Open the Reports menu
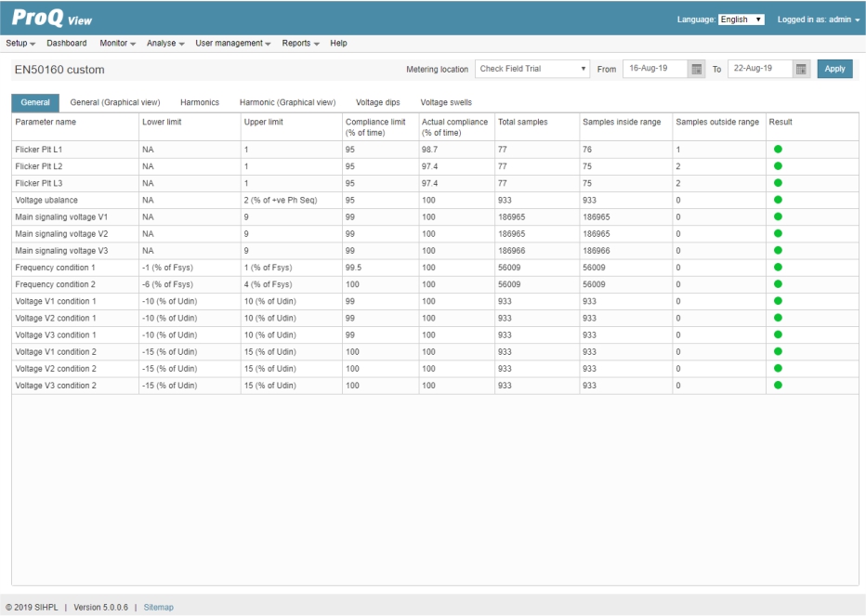The width and height of the screenshot is (866, 616). [300, 43]
